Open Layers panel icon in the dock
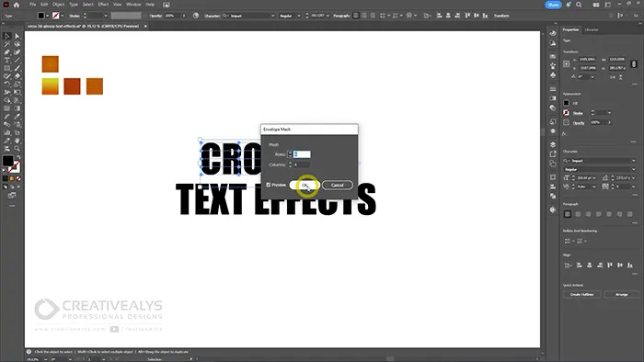This screenshot has height=362, width=644. tap(553, 144)
